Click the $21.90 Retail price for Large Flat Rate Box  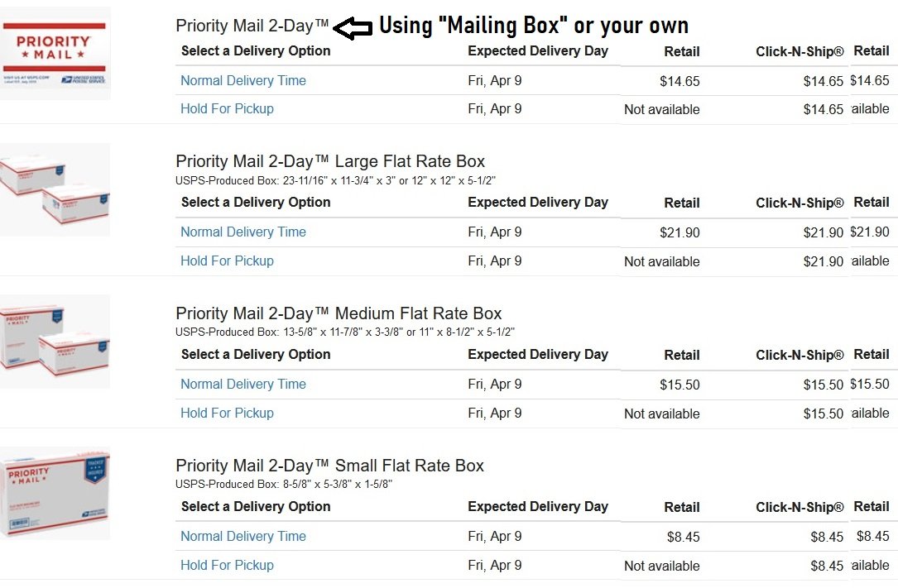(x=680, y=233)
